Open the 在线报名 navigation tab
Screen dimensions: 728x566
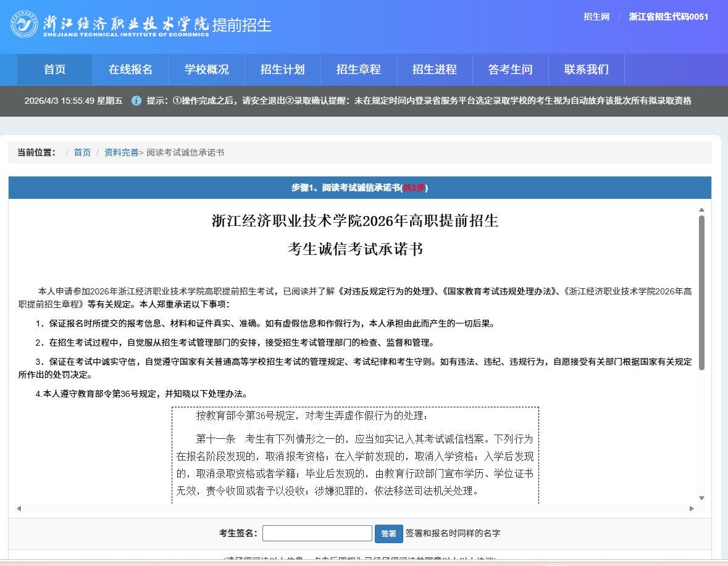pyautogui.click(x=130, y=70)
